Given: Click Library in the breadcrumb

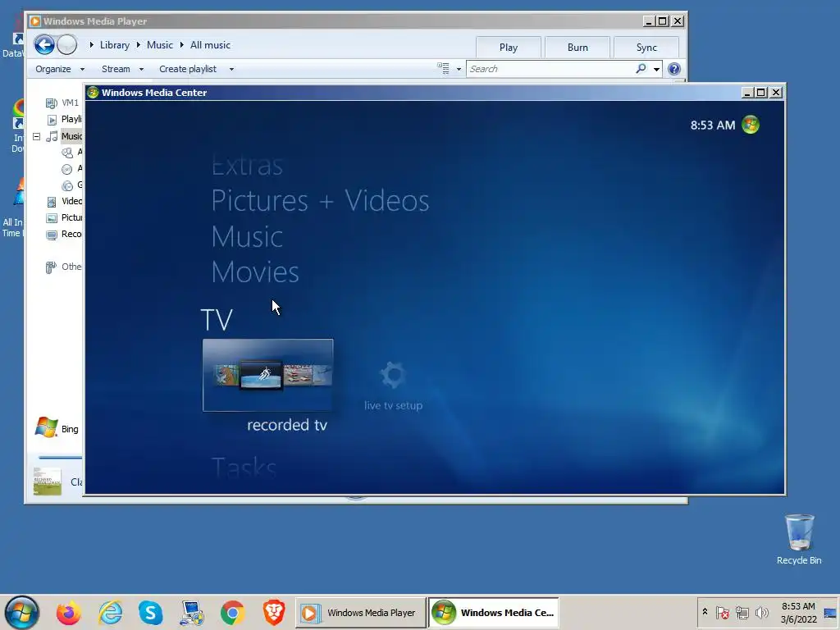Looking at the screenshot, I should [115, 45].
